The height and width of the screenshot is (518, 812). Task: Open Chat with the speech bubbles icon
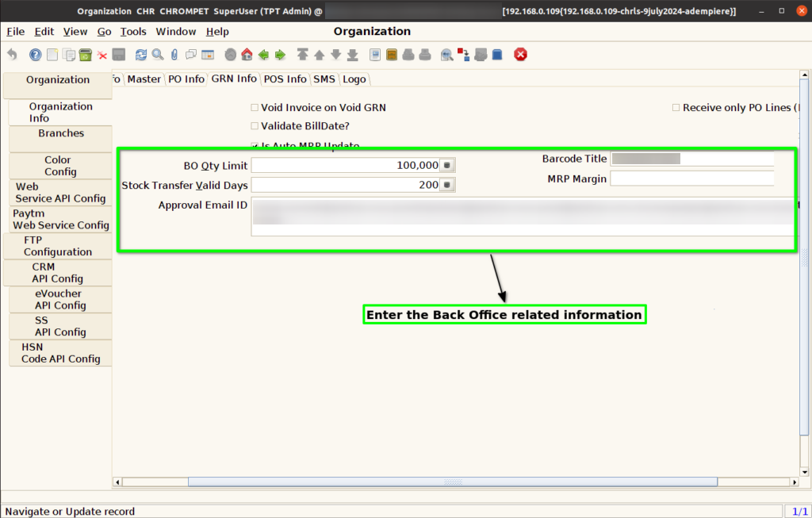click(191, 55)
